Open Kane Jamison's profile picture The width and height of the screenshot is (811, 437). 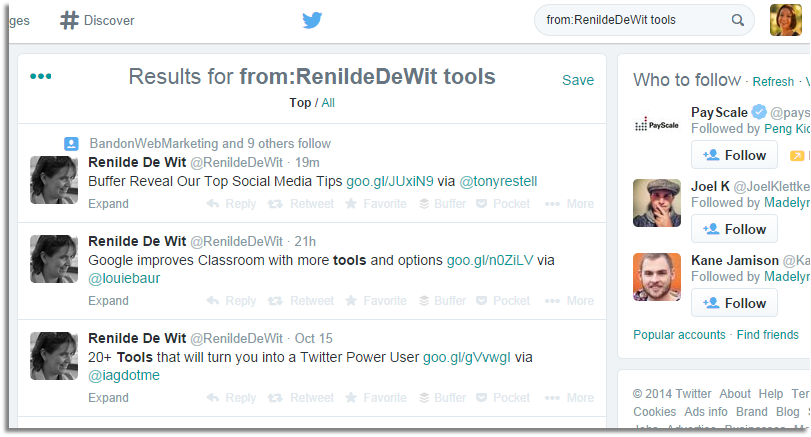point(657,277)
